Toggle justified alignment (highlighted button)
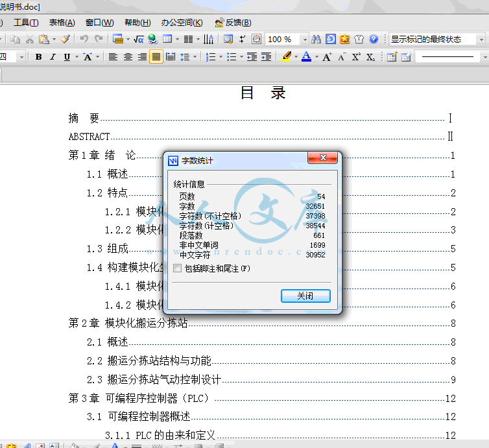 point(156,57)
